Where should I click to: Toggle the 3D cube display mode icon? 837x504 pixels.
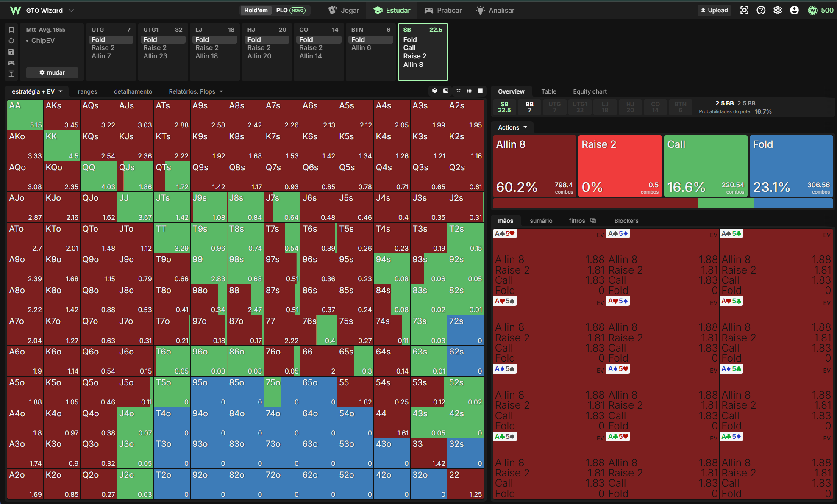434,91
